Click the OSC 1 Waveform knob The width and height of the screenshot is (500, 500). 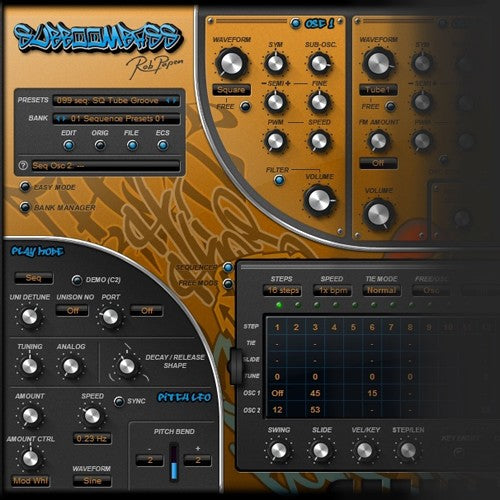pos(232,63)
